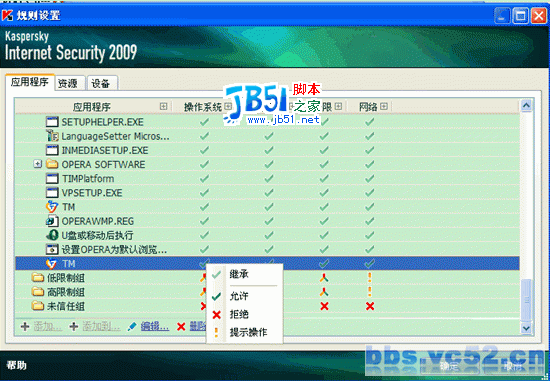The width and height of the screenshot is (550, 381).
Task: Select the TIMPlatform row
Action: pos(267,179)
